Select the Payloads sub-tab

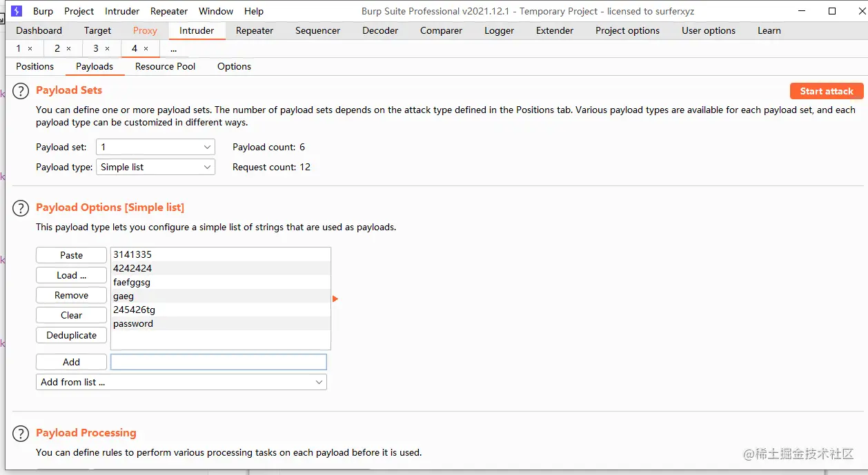click(95, 66)
